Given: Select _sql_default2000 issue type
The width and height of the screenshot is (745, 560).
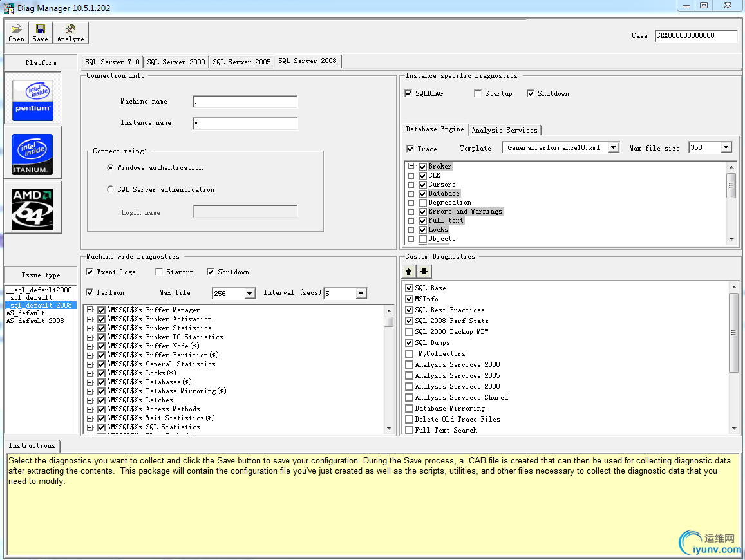Looking at the screenshot, I should pyautogui.click(x=39, y=290).
